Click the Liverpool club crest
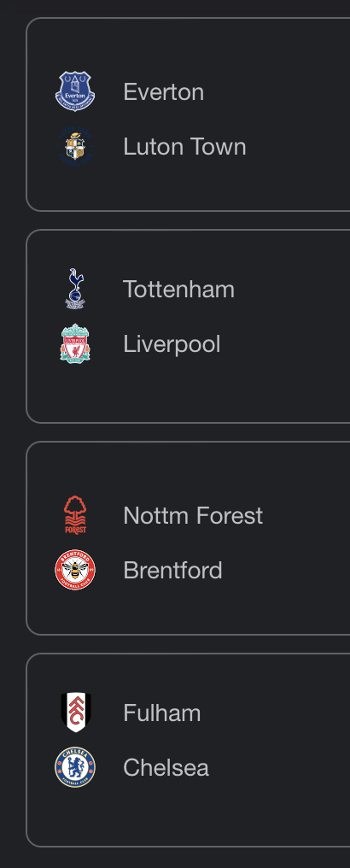350x868 pixels. click(75, 343)
